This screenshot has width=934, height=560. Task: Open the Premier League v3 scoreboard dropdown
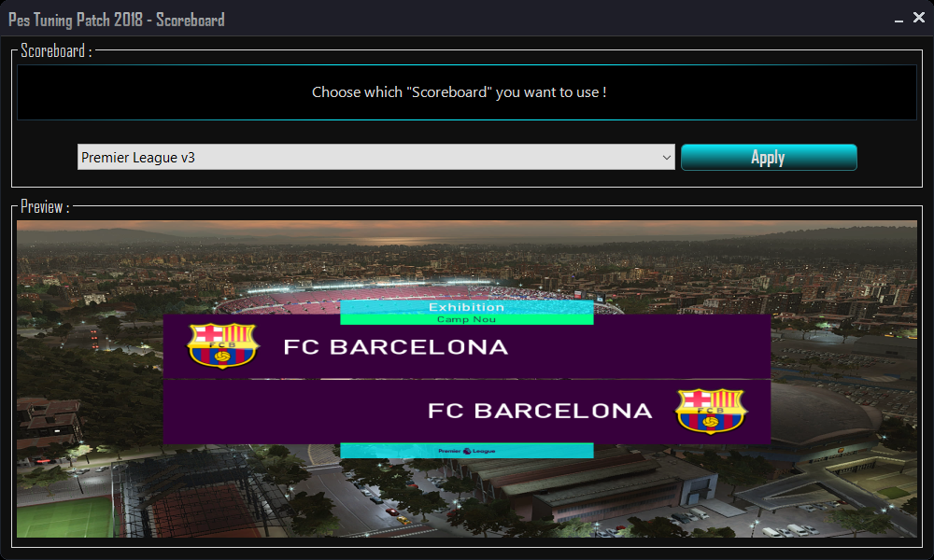point(375,157)
